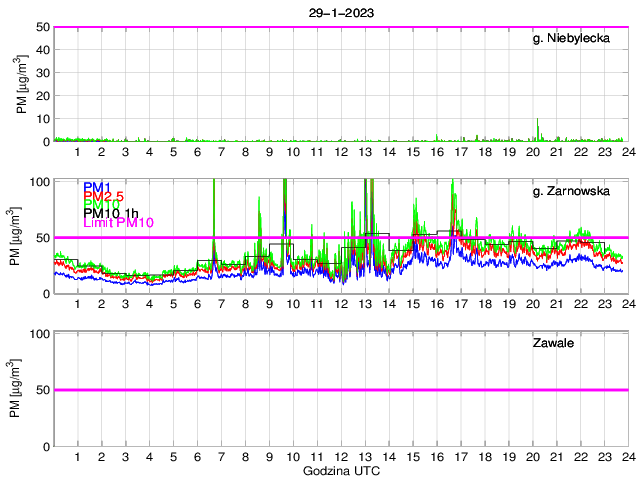Screen dimensions: 640x480
Task: Click hour 24 tick label under Zarnowska chart
Action: (x=627, y=304)
